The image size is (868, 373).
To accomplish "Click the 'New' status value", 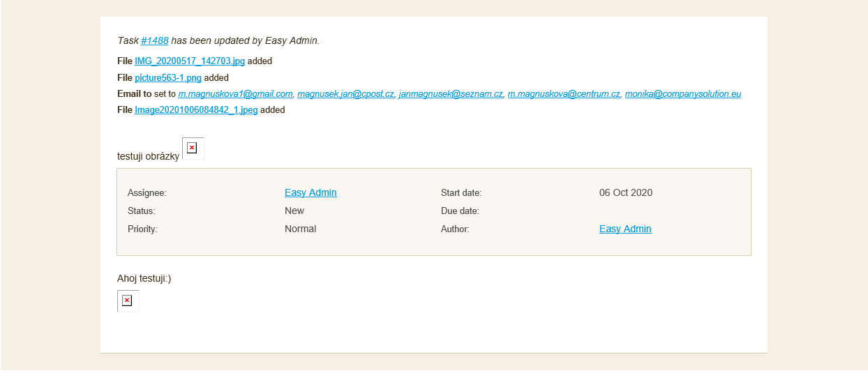I will (294, 211).
